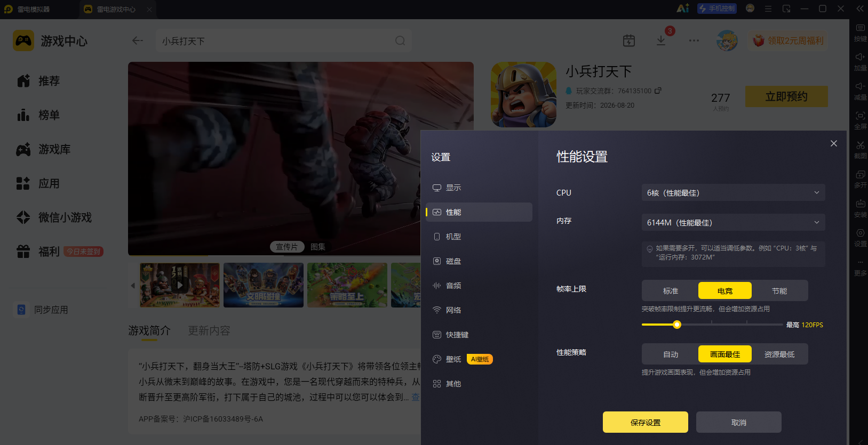
Task: Select 节能 frame rate mode
Action: tap(779, 290)
